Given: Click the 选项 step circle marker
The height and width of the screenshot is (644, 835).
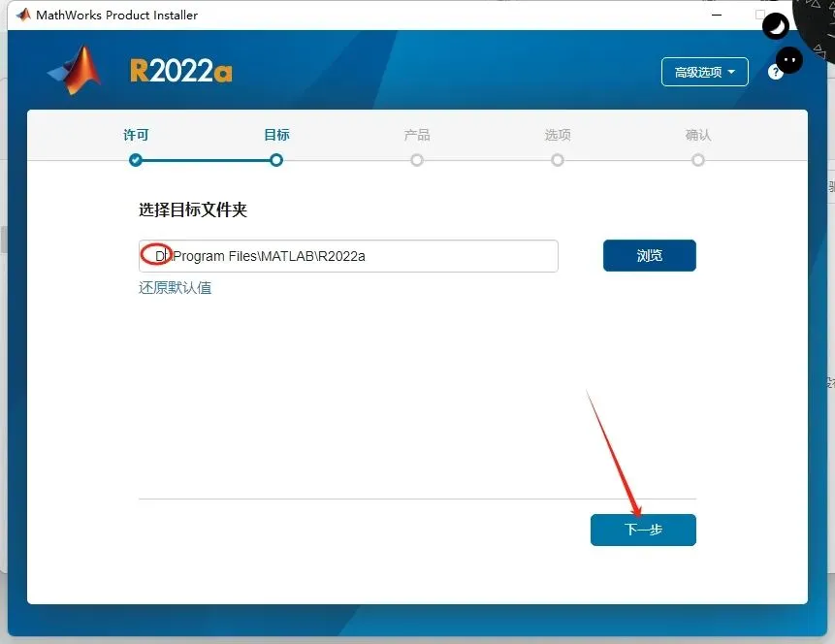Looking at the screenshot, I should [x=558, y=160].
